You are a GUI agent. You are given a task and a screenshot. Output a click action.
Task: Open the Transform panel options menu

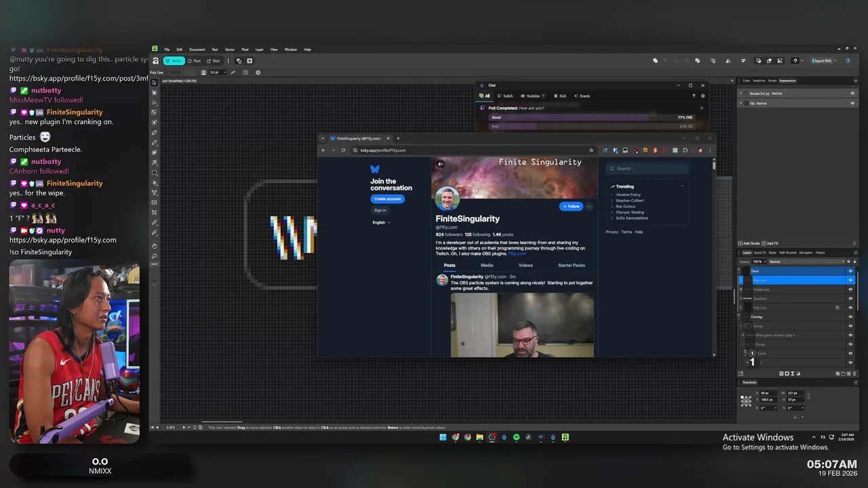click(856, 382)
